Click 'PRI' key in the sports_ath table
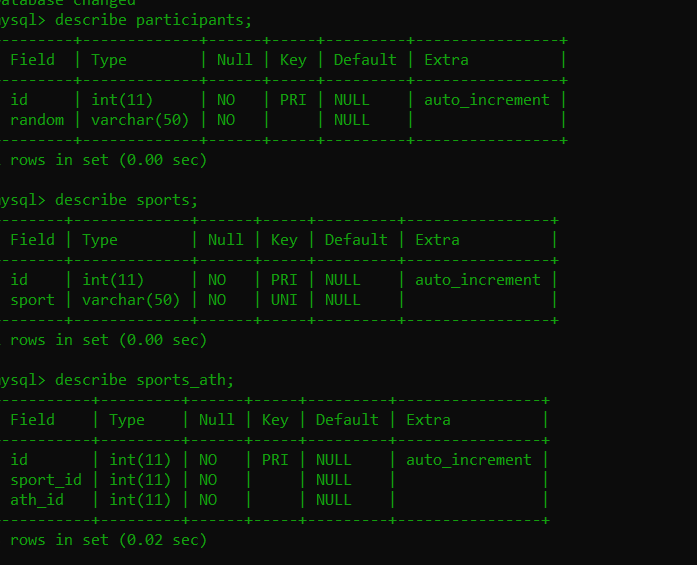 point(275,460)
